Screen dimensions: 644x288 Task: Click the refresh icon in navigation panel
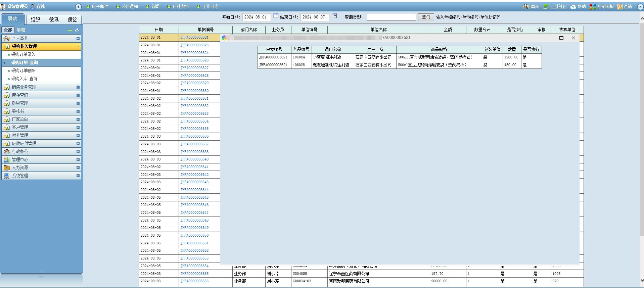(x=77, y=30)
